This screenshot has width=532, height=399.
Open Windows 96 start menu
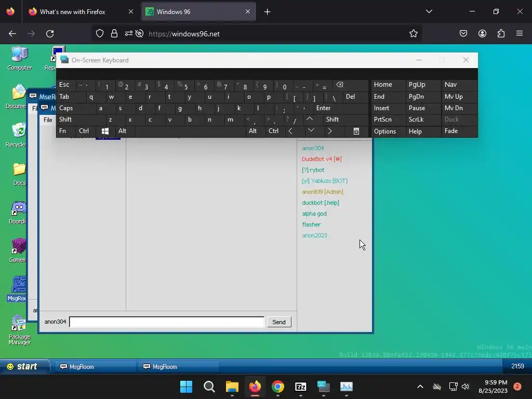[24, 366]
